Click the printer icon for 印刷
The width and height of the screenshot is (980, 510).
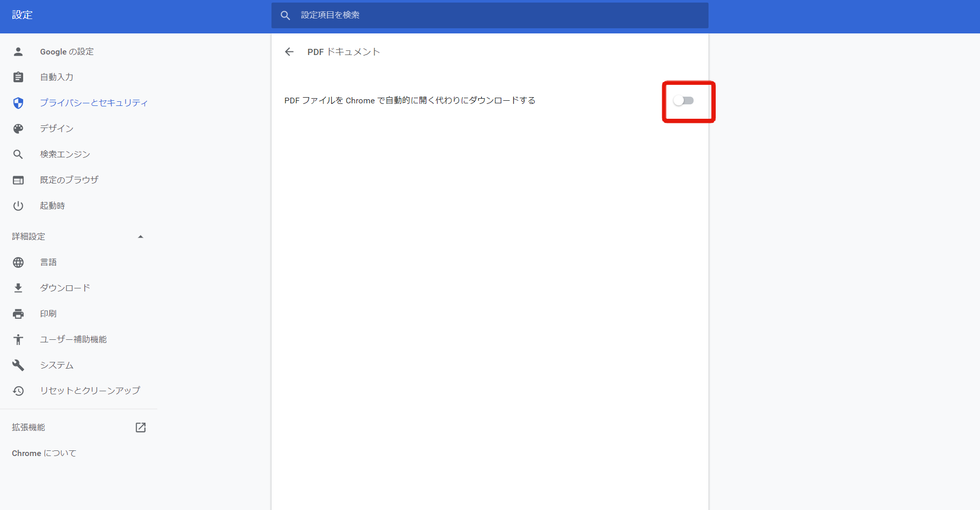[18, 314]
